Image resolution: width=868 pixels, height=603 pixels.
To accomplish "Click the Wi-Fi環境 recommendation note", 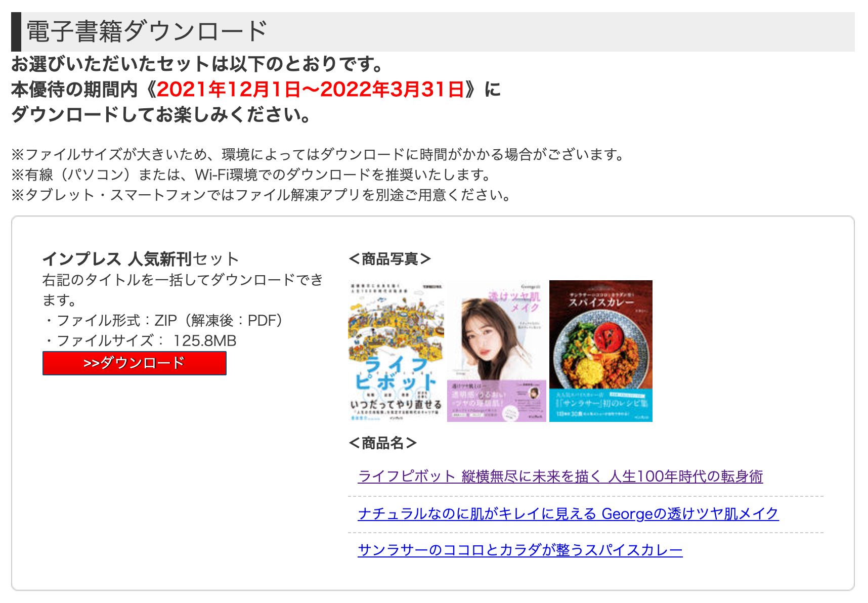I will click(x=251, y=175).
